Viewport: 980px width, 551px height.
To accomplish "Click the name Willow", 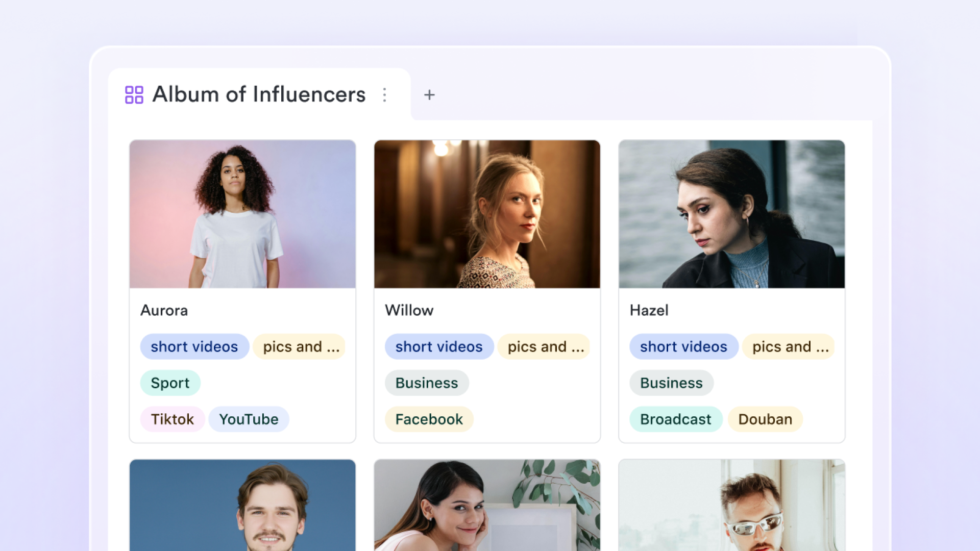I will [409, 310].
